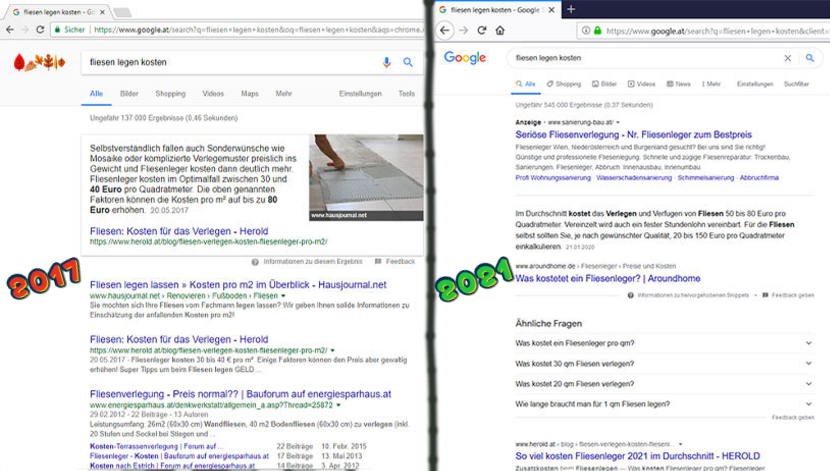830x471 pixels.
Task: Open 'Was kostetet ein Fliesenleger? | Aroundhome' result
Action: (x=608, y=278)
